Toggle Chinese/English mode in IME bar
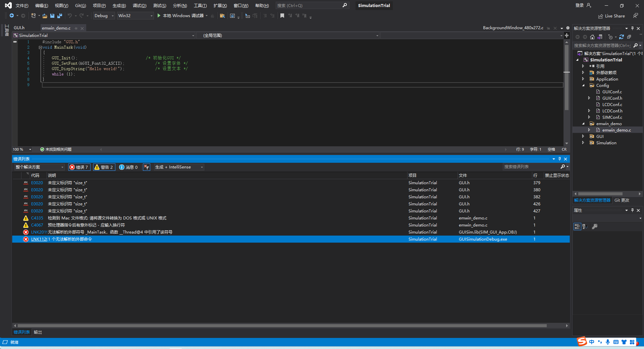This screenshot has height=349, width=644. 592,342
